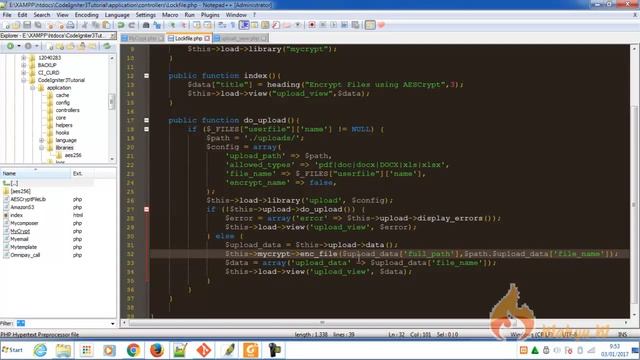Select the [aes256] folder entry in file list
Screen dimensions: 640x360
pos(20,191)
